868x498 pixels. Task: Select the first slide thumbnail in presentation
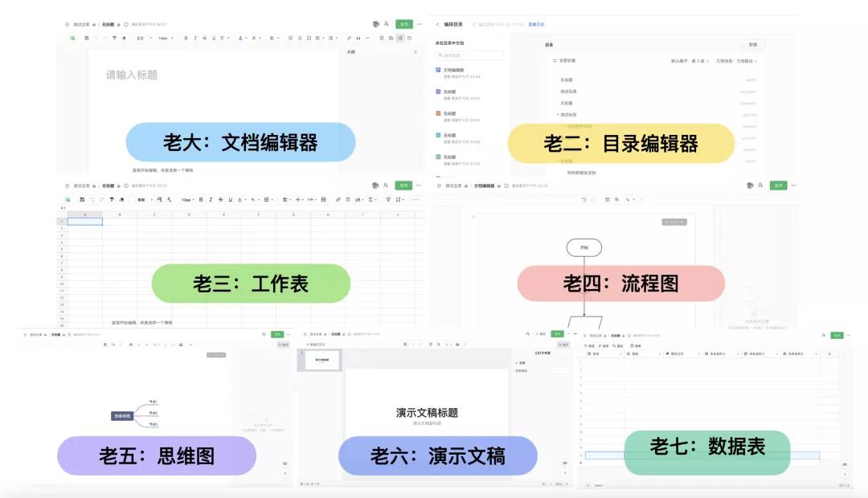point(321,360)
